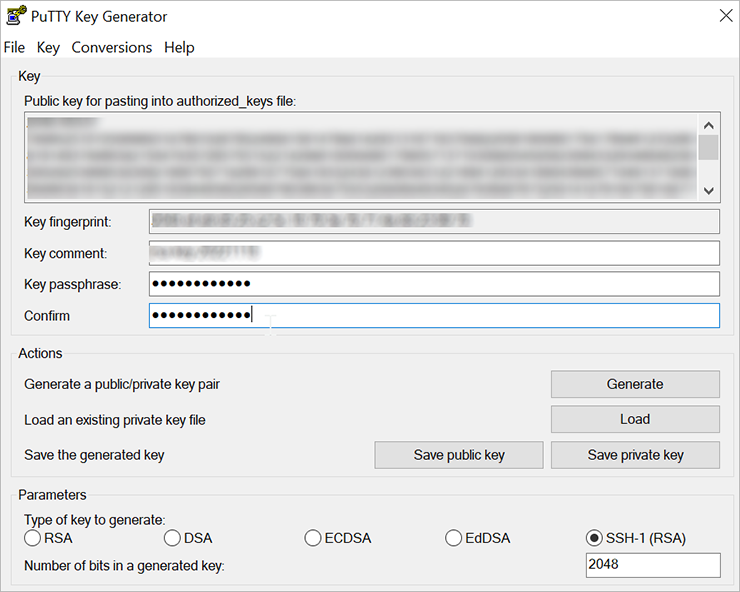Click the Save private key button

point(635,455)
